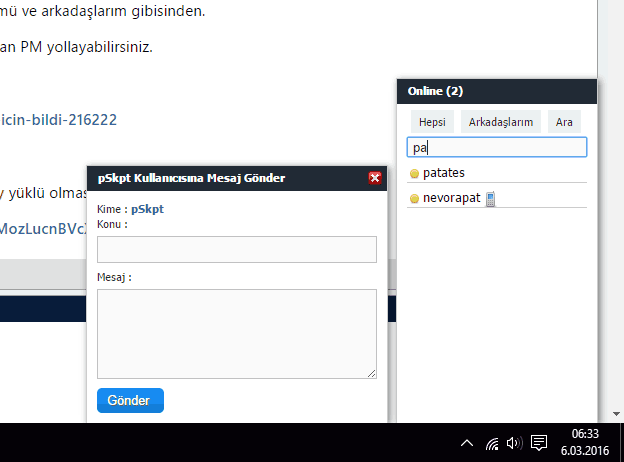Close the pSkpt message dialog
Viewport: 624px width, 462px height.
pos(374,178)
